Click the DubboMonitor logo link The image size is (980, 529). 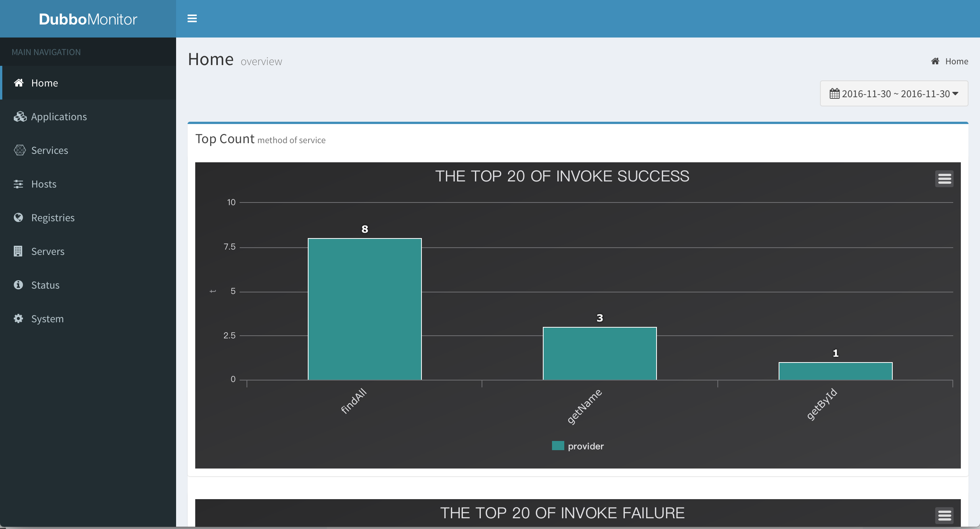[x=88, y=19]
